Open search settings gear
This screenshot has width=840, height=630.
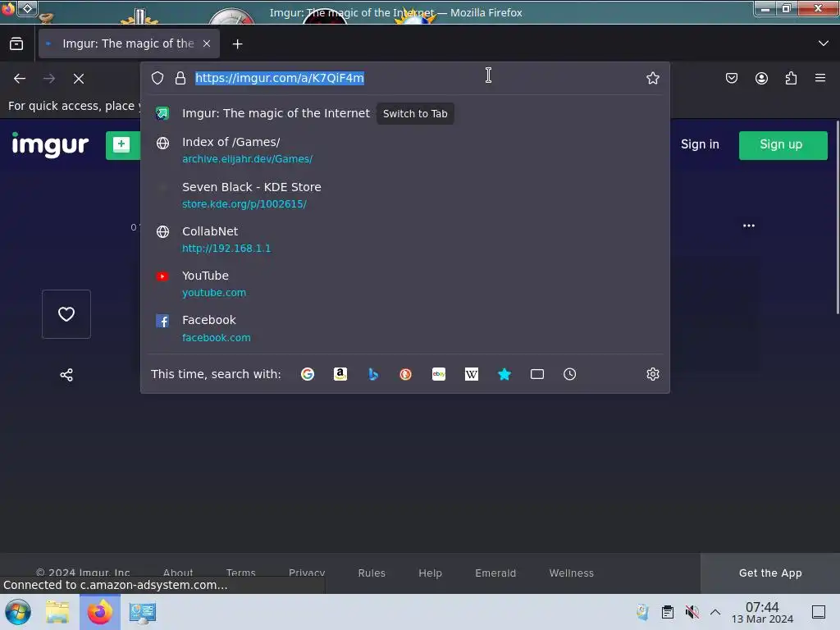652,374
